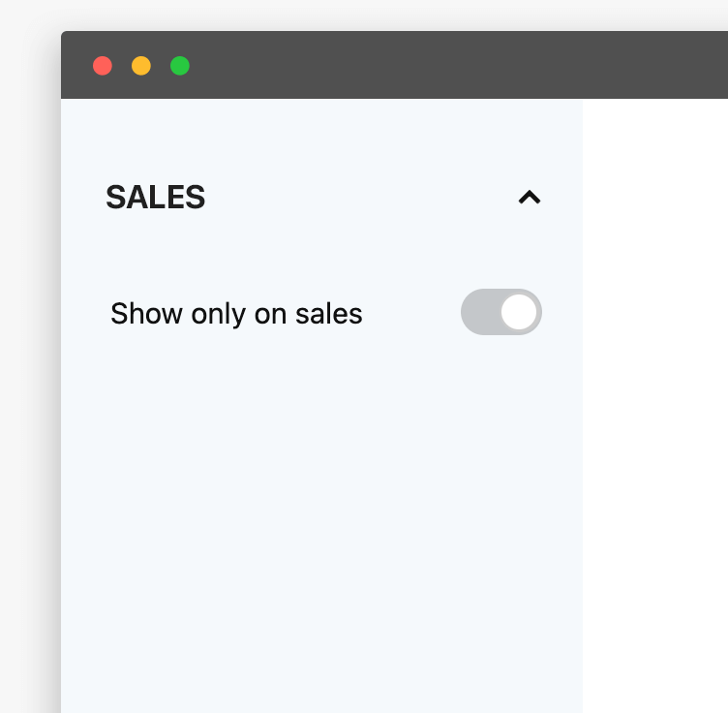
Task: Select the word "SALES" in the sidebar header
Action: tap(156, 198)
